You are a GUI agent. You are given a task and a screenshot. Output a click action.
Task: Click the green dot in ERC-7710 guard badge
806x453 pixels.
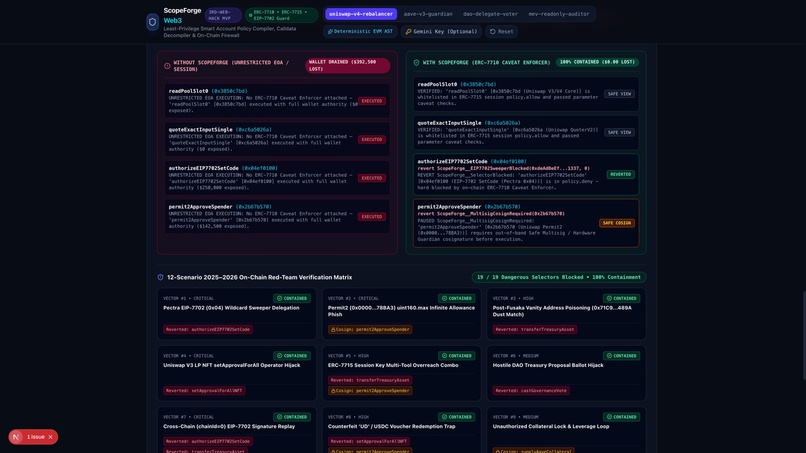coord(250,15)
